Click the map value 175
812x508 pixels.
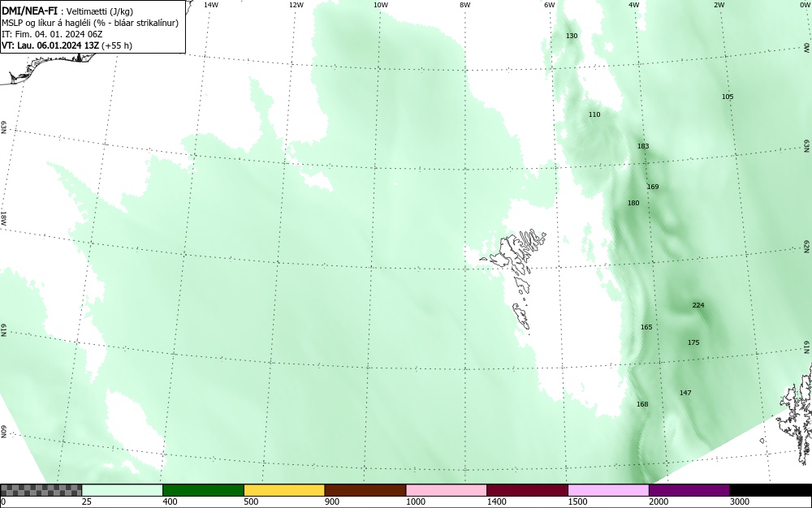pos(693,342)
